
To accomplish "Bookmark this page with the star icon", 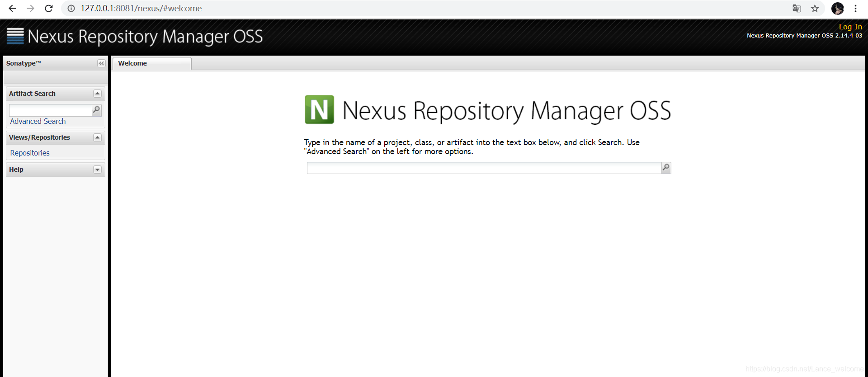I will pos(815,9).
